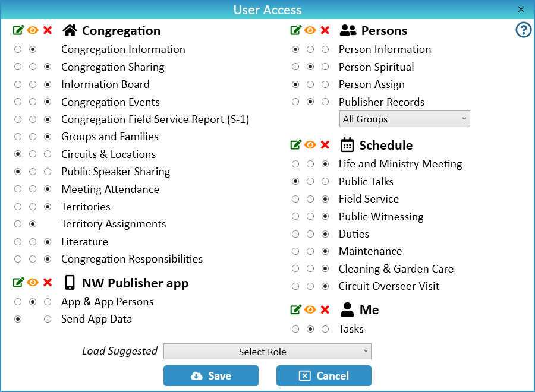Select no access for Person Spiritual
The image size is (535, 392).
pos(325,67)
